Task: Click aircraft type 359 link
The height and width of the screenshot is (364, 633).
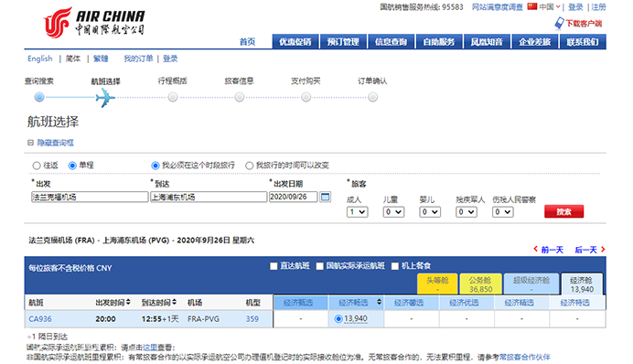Action: pos(252,319)
